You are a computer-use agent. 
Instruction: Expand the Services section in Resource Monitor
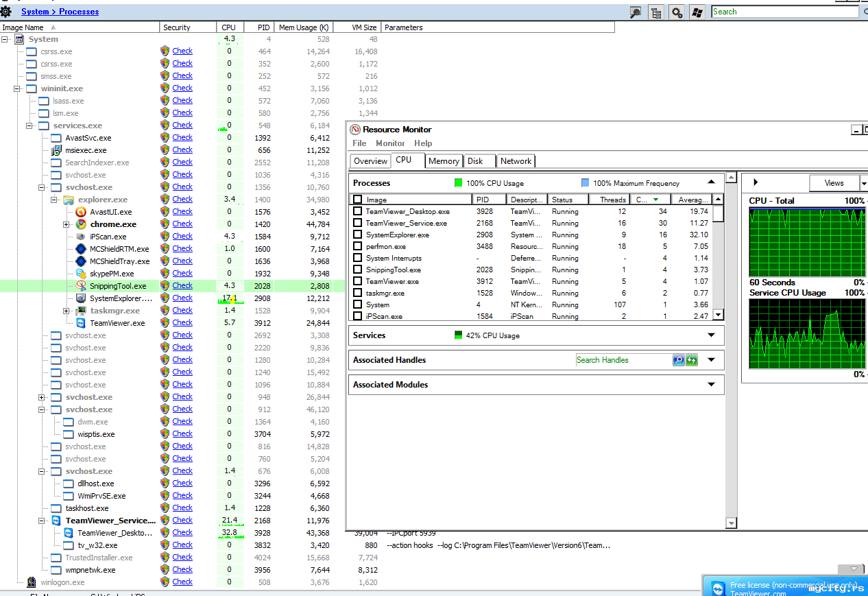click(711, 335)
